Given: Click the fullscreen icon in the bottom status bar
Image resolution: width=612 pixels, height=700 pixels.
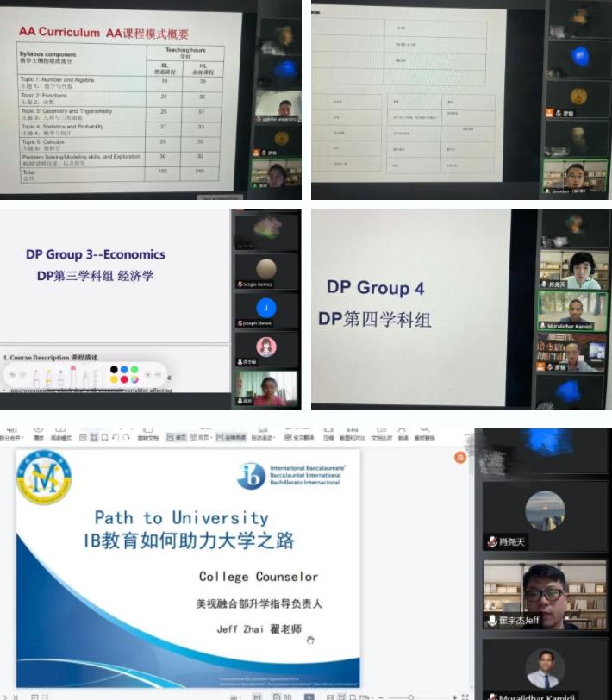Looking at the screenshot, I should [x=465, y=697].
